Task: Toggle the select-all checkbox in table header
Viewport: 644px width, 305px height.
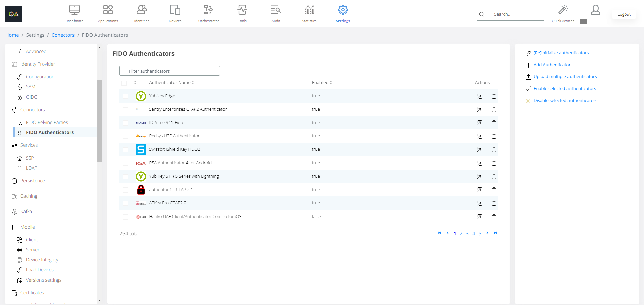Action: pyautogui.click(x=124, y=83)
